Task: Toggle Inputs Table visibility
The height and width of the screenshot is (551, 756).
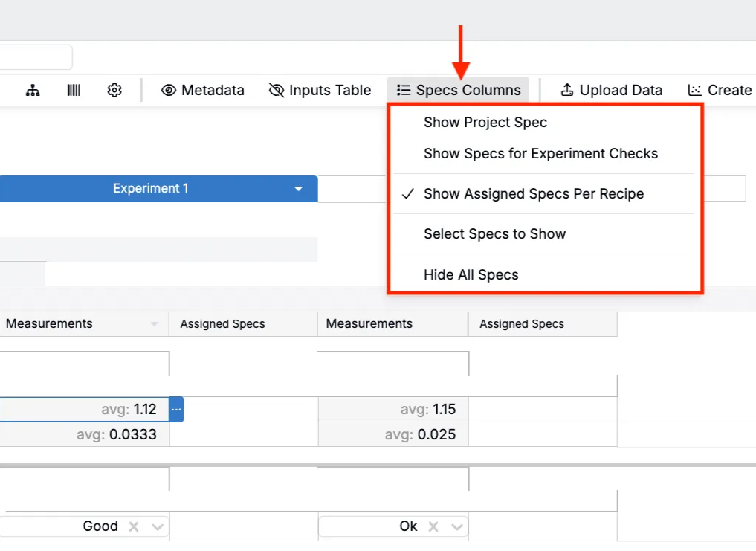Action: point(320,90)
